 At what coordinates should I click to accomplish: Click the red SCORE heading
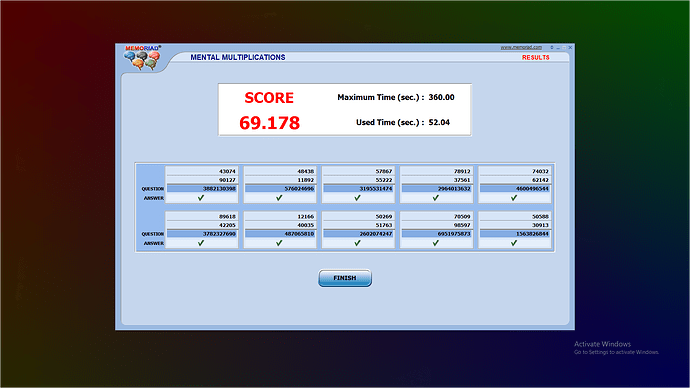269,98
